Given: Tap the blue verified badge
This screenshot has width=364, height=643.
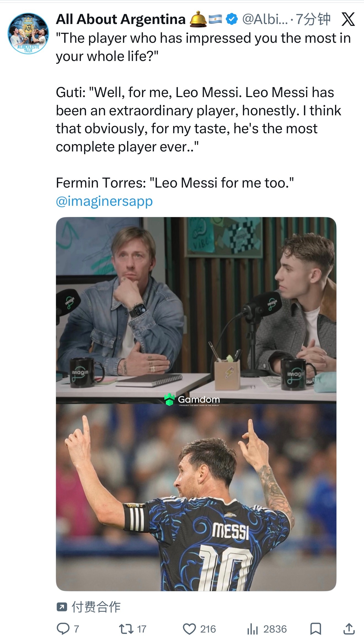Looking at the screenshot, I should [x=232, y=19].
